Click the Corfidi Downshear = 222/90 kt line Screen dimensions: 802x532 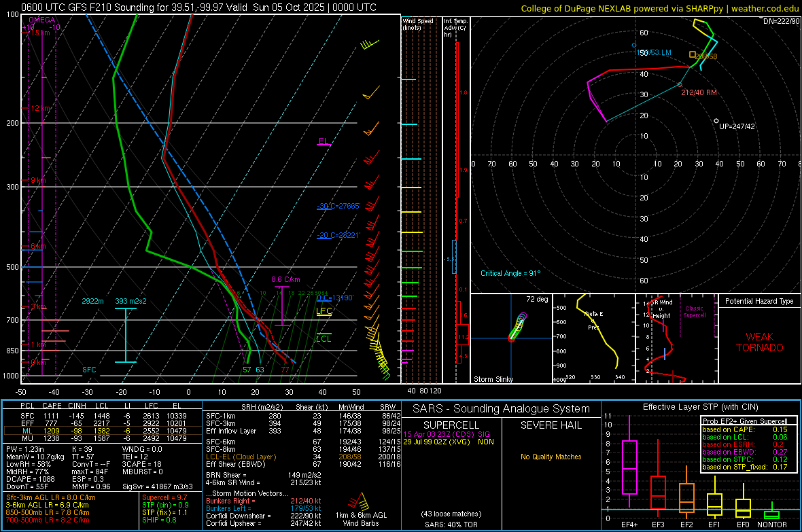tap(264, 516)
